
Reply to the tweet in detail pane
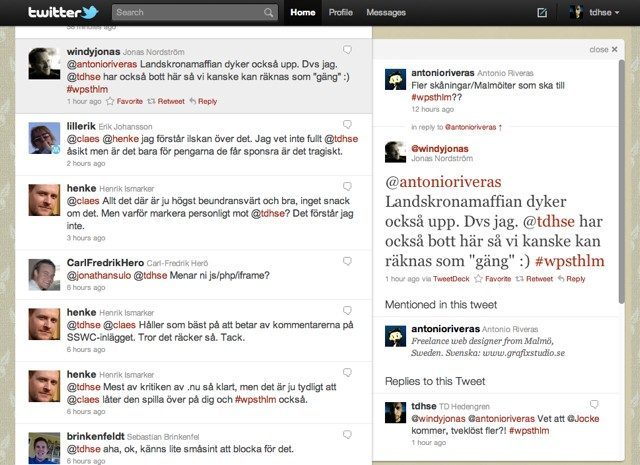pyautogui.click(x=571, y=279)
